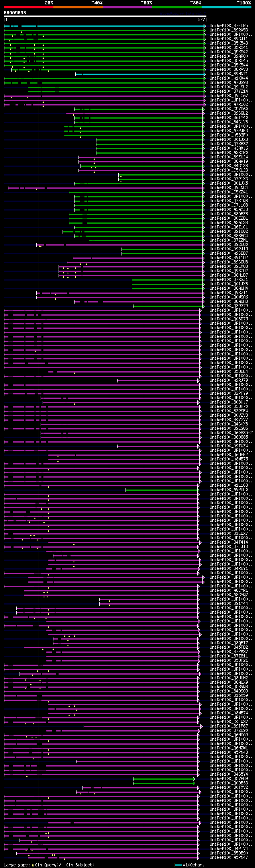Select hit UniRef100_A1L1G8
This screenshot has width=255, height=868.
(229, 485)
